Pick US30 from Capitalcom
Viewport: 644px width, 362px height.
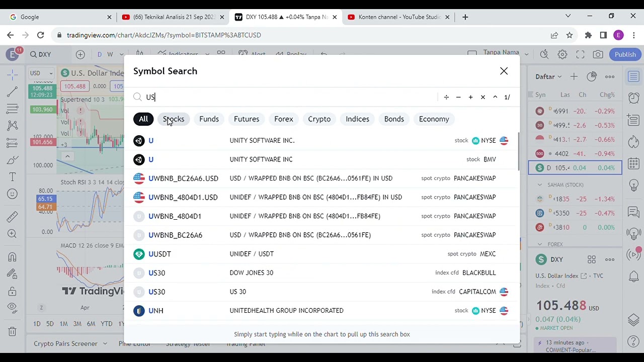pyautogui.click(x=322, y=292)
